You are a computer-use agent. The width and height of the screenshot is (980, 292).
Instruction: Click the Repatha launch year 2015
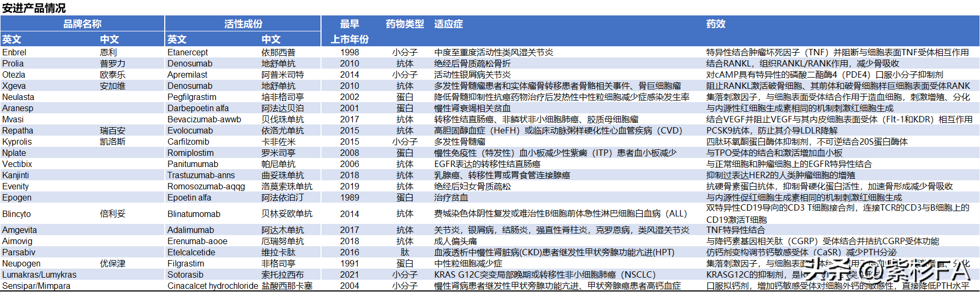pyautogui.click(x=349, y=130)
